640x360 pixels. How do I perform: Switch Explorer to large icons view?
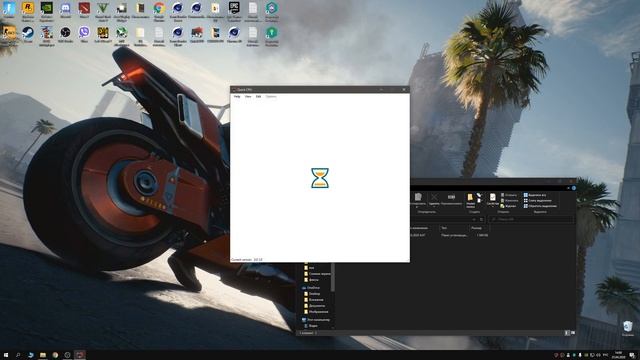click(573, 333)
